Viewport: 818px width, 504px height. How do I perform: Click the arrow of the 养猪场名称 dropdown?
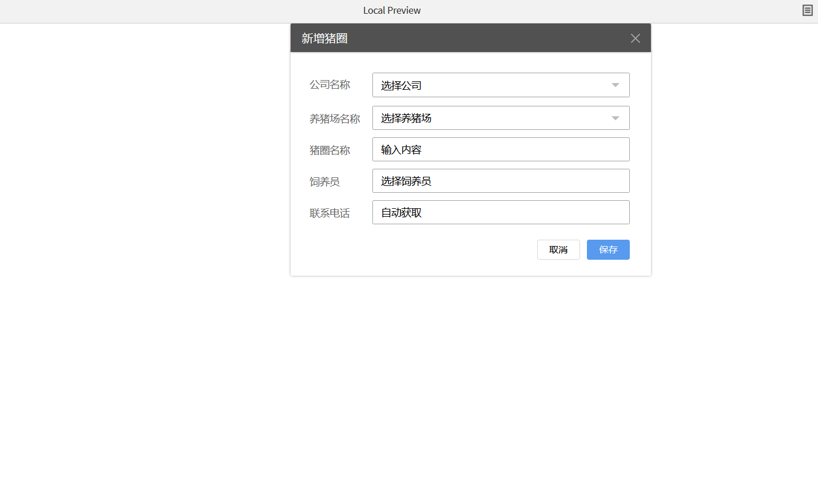(616, 118)
